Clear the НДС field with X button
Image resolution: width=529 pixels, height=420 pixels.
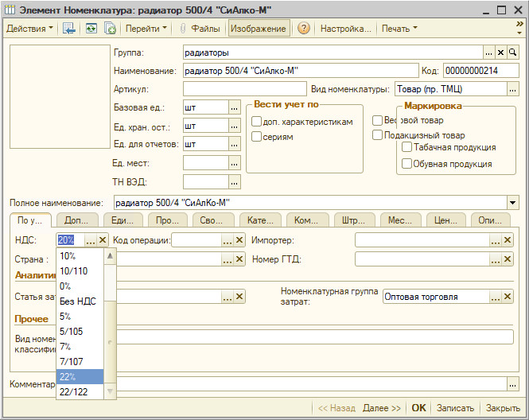tap(103, 240)
